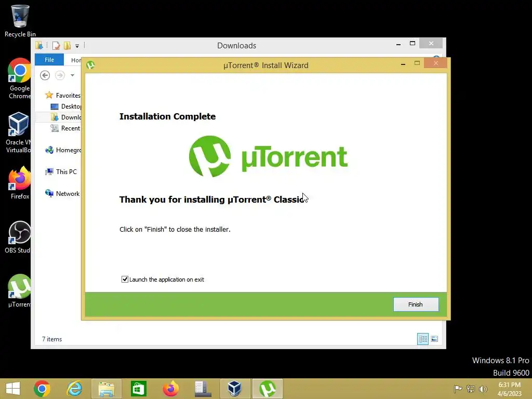This screenshot has height=399, width=532.
Task: Select Oracle VM VirtualBox desktop shortcut
Action: pos(18,132)
